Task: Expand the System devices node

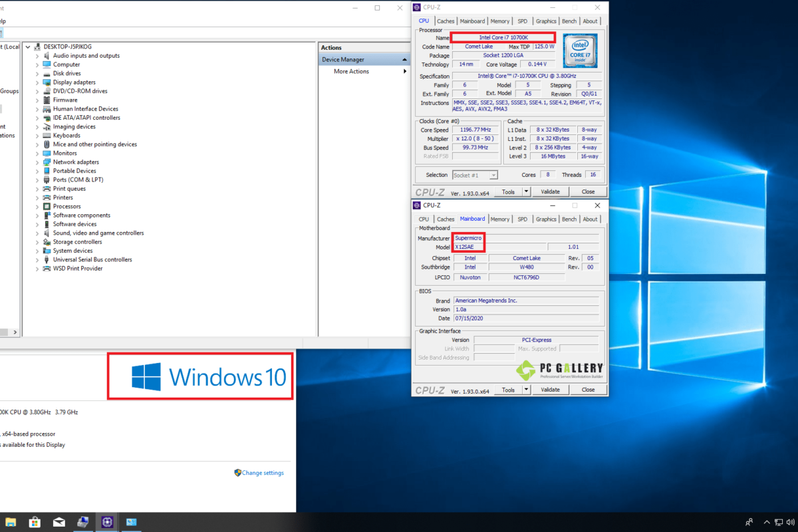Action: (37, 251)
